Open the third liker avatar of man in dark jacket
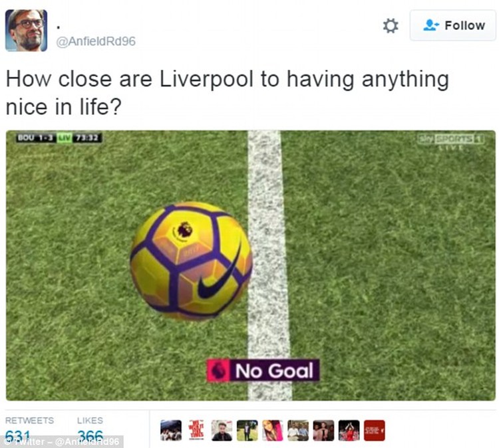Screen dimensions: 499x448 tap(222, 431)
